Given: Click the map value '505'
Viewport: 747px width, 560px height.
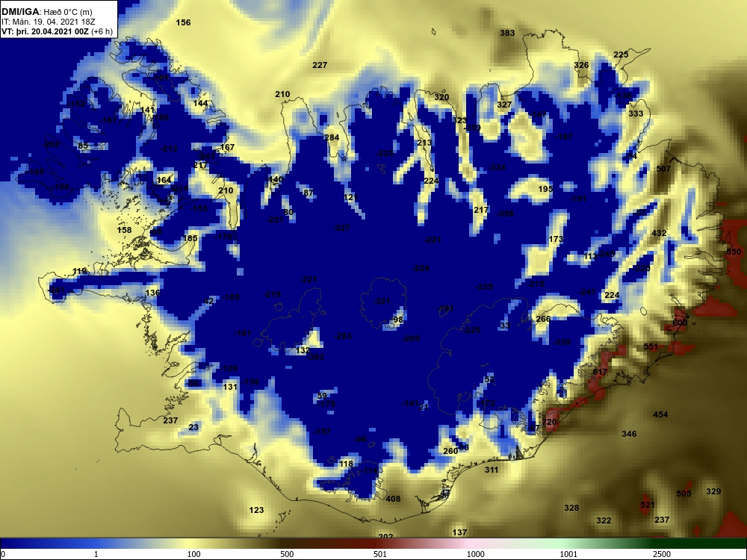Looking at the screenshot, I should pyautogui.click(x=684, y=494).
